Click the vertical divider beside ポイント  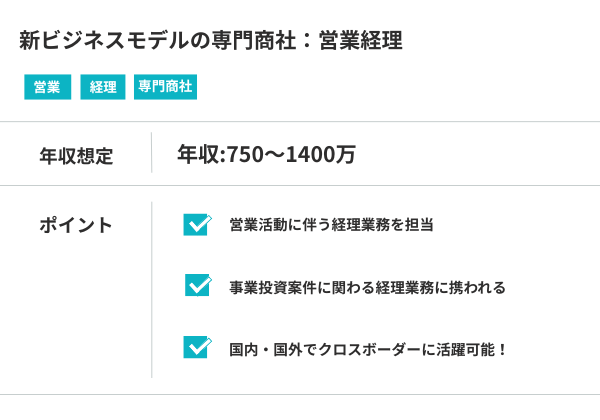click(152, 289)
